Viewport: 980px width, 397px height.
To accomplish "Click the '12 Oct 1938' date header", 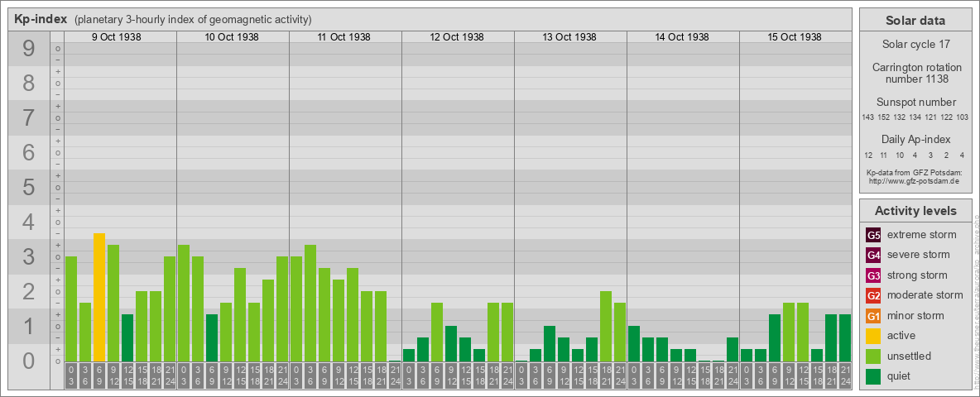I will (457, 37).
